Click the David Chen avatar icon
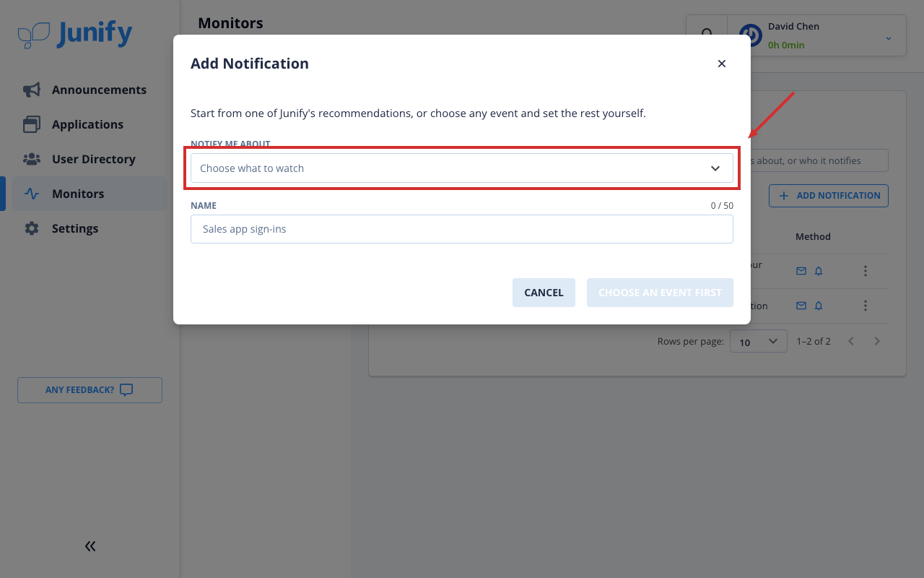This screenshot has width=924, height=578. pyautogui.click(x=751, y=35)
